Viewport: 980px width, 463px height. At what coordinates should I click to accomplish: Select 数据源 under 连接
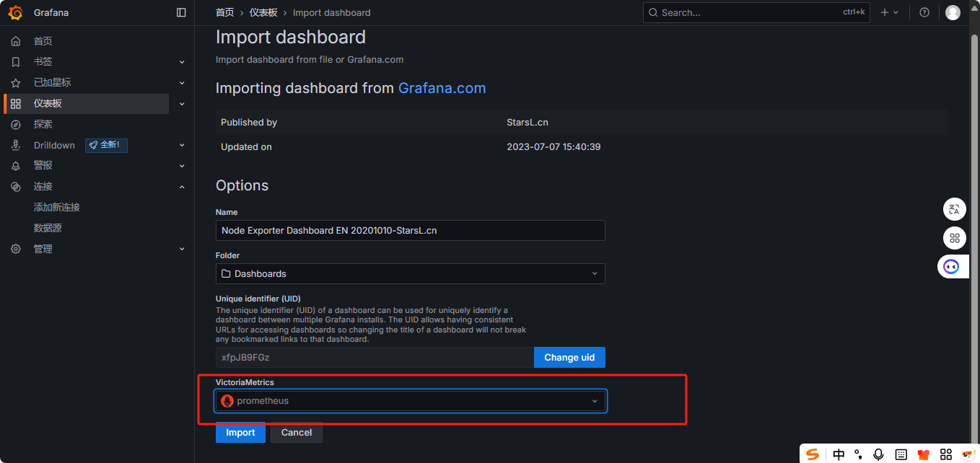(48, 228)
